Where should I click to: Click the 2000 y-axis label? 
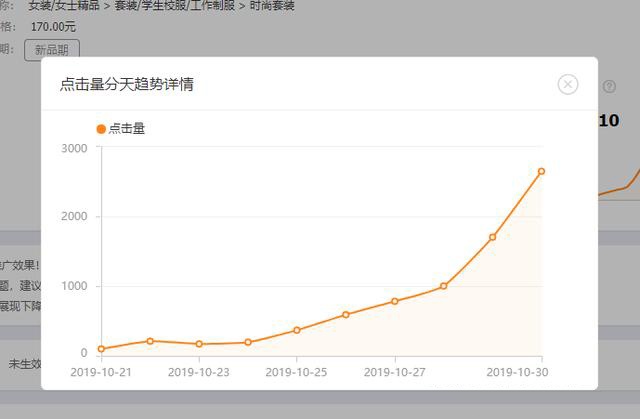pos(74,216)
